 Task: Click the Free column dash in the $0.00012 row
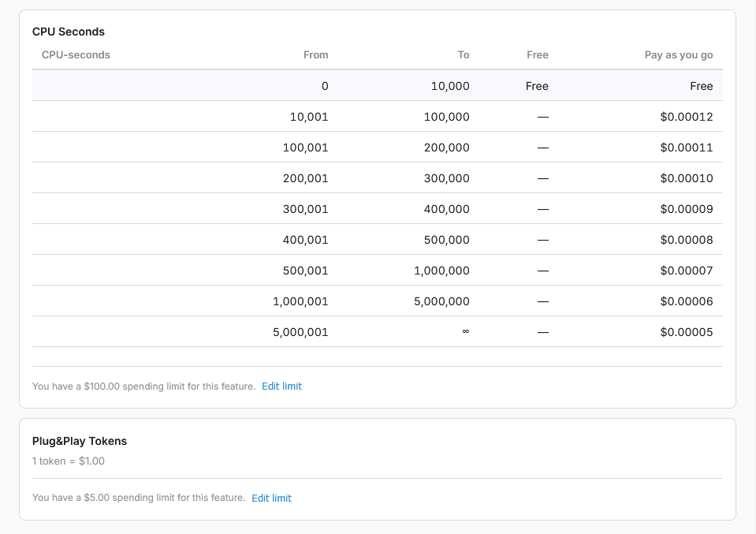pyautogui.click(x=543, y=118)
